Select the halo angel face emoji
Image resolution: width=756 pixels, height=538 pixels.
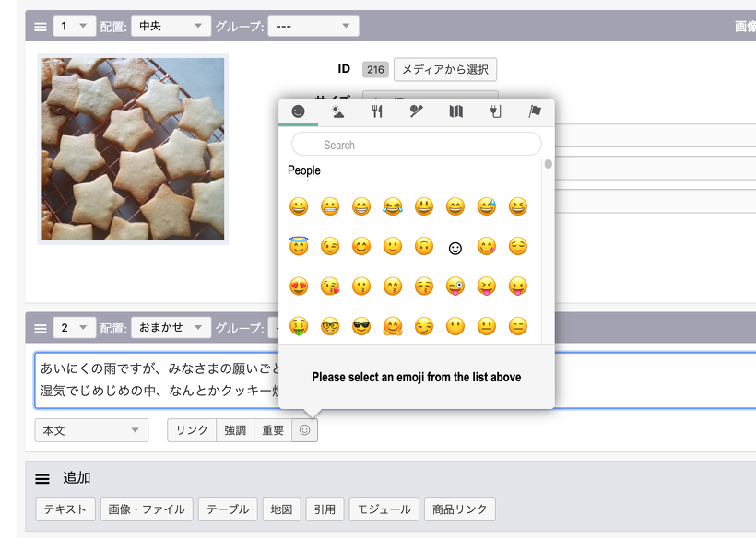click(299, 247)
